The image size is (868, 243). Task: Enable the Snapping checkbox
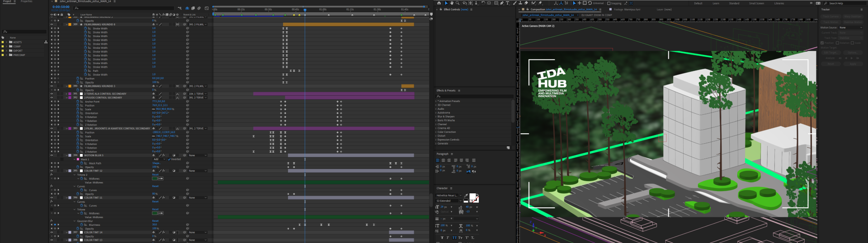(609, 3)
